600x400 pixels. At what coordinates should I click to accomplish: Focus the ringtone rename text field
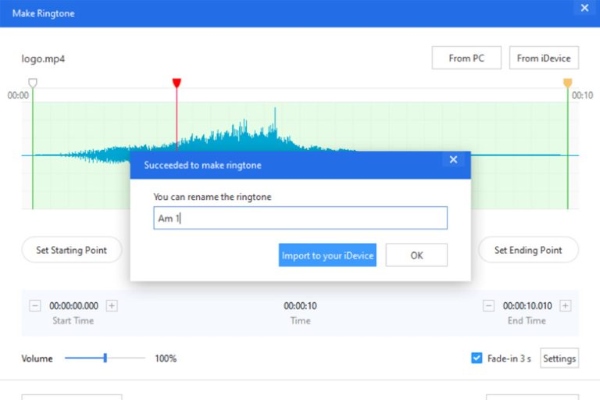[x=300, y=218]
